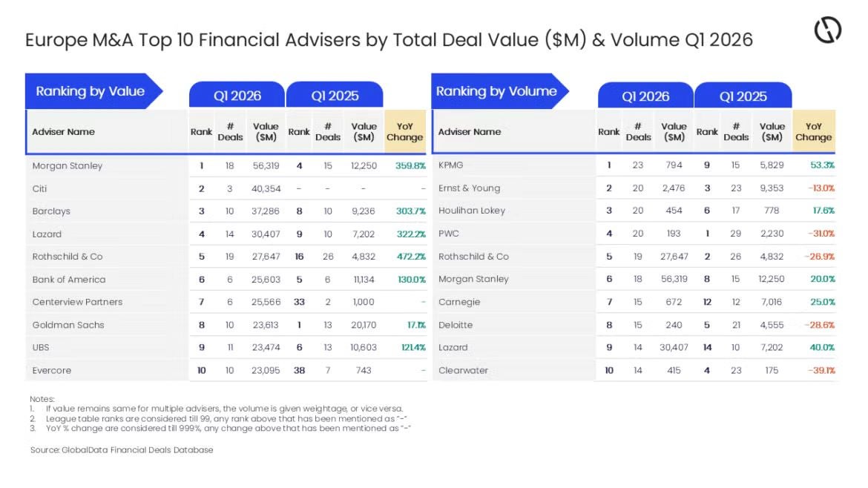The image size is (868, 488).
Task: Click the 359.8% YoY change value
Action: coord(410,166)
